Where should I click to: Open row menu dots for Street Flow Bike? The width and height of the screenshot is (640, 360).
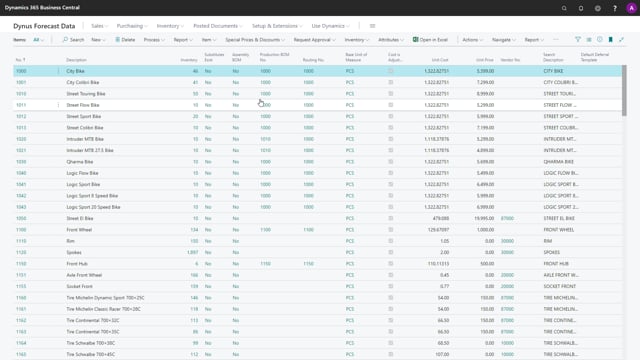[x=58, y=105]
